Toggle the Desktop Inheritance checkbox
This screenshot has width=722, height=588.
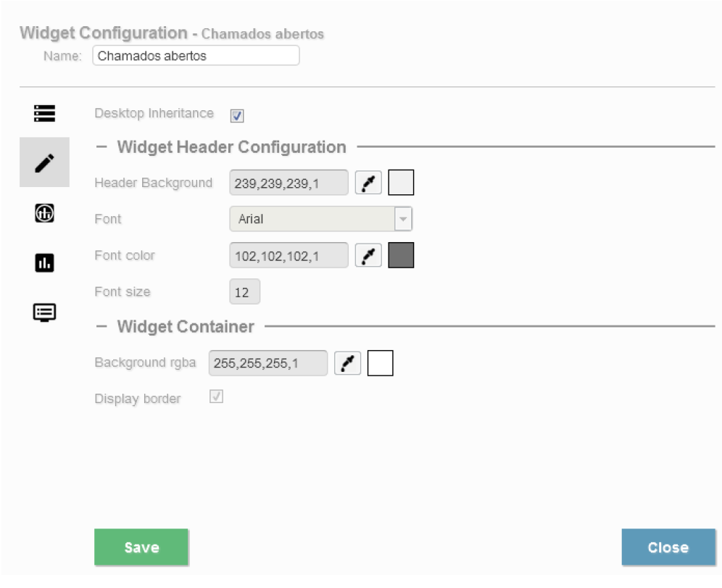click(237, 116)
